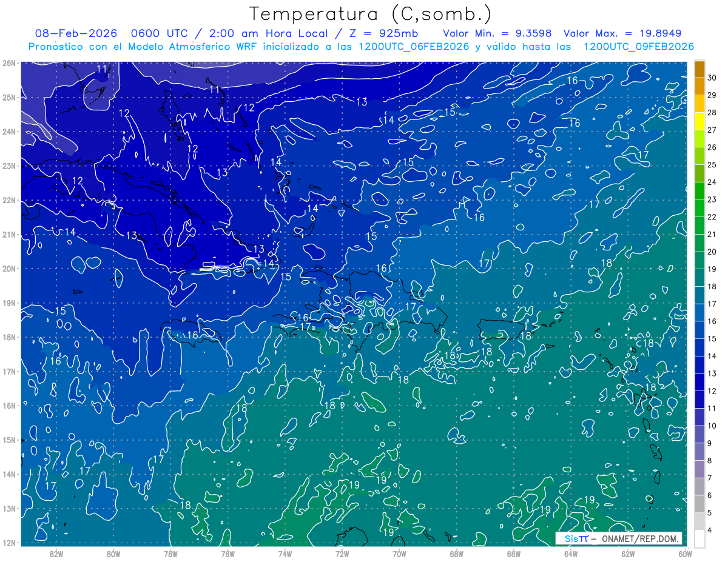Click the white swatch below 4 on the color scale

coord(699,538)
